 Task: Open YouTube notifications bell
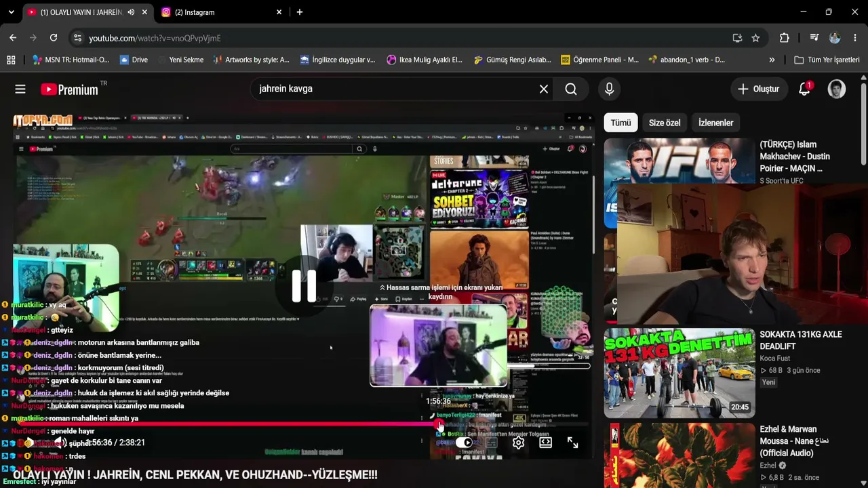[805, 89]
